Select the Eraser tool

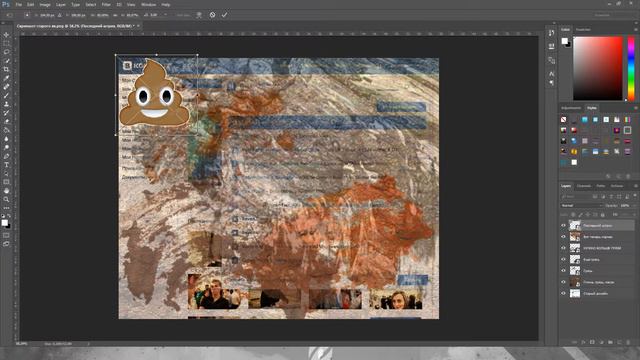pos(6,121)
